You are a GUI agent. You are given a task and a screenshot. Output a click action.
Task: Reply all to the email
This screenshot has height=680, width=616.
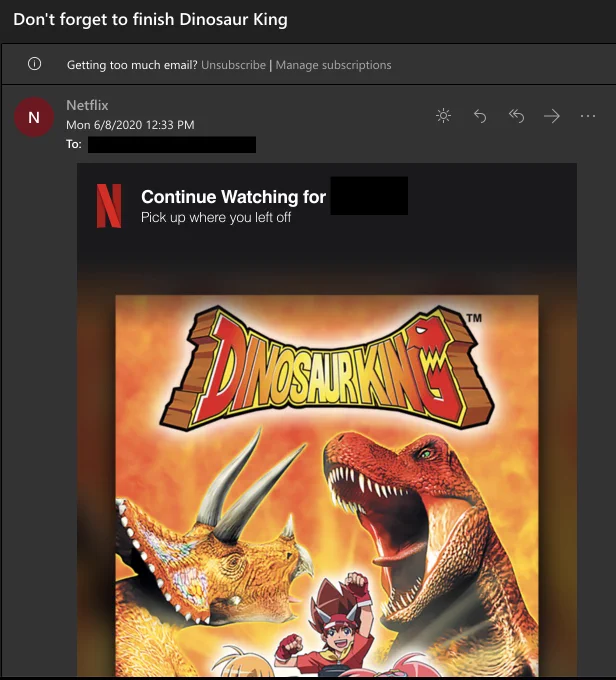point(516,116)
